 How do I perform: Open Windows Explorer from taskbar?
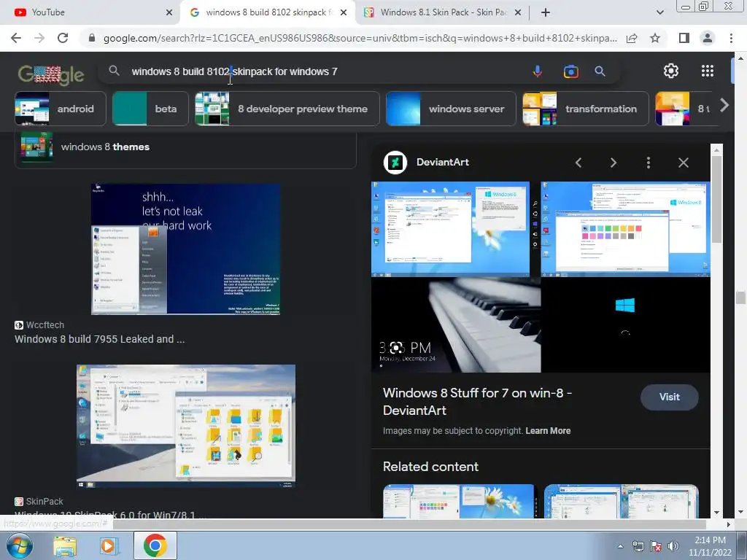click(x=65, y=546)
